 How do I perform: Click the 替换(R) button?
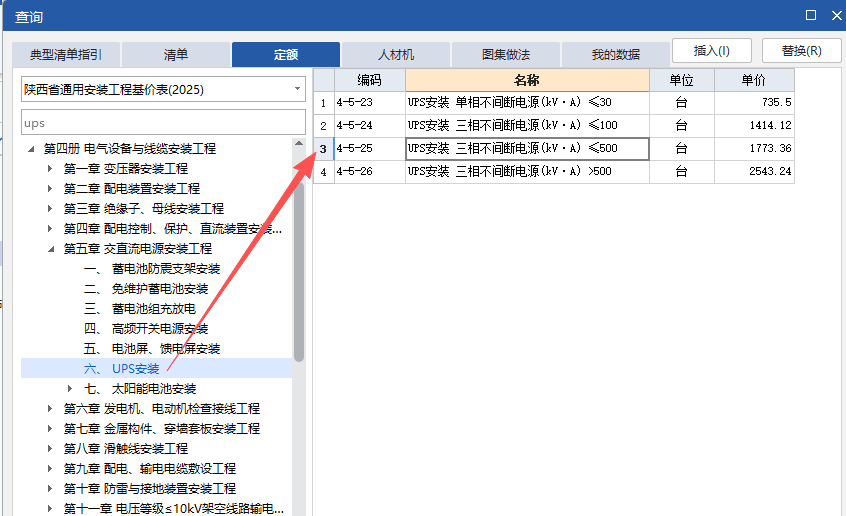pos(801,51)
